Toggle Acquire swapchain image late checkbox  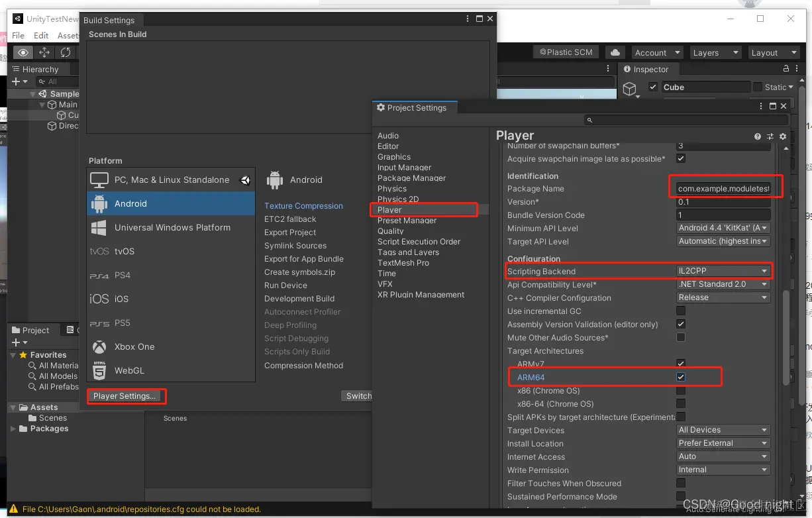[x=681, y=159]
